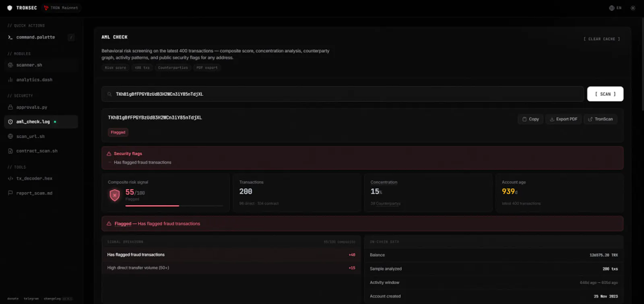Click the composite risk score progress bar
Screen dimensions: 644x304
click(174, 206)
